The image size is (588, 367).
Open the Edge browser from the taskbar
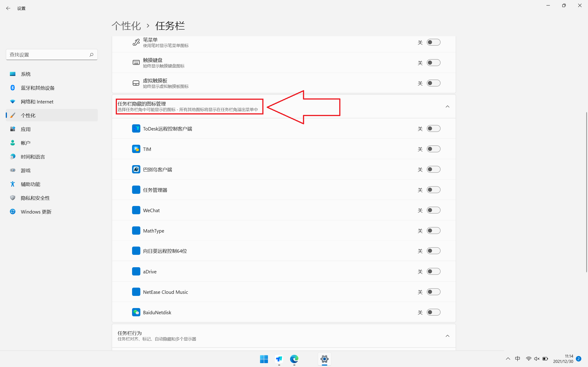[294, 359]
